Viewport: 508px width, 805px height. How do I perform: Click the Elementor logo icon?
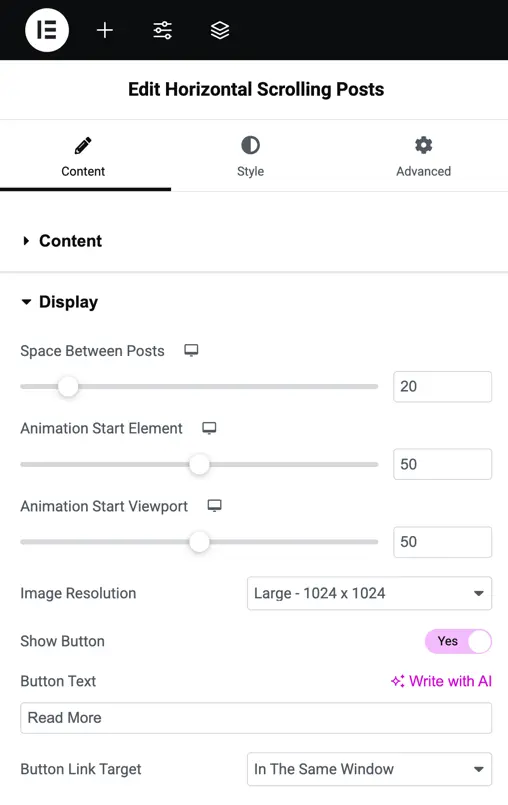point(47,30)
